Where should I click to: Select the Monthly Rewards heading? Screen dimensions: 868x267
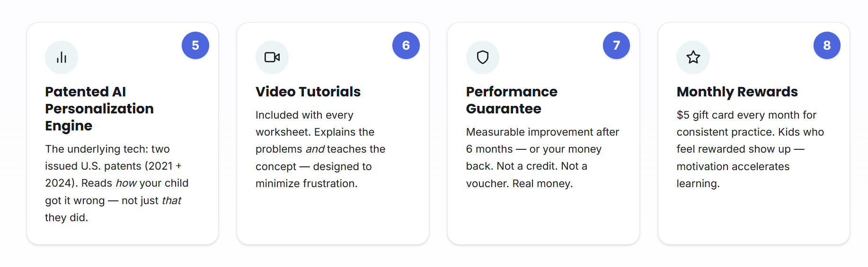click(737, 92)
